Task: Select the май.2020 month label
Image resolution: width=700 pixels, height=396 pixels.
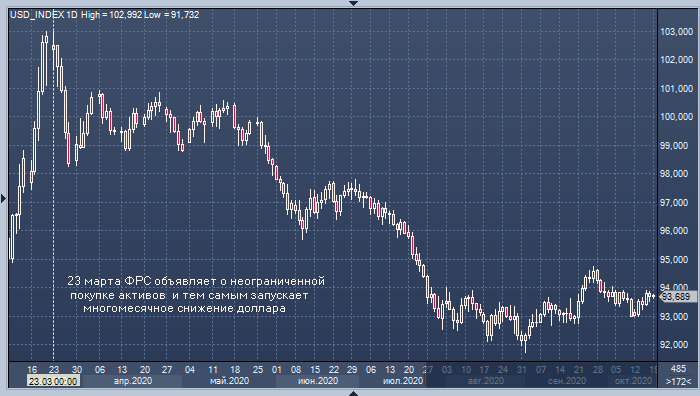Action: click(229, 381)
